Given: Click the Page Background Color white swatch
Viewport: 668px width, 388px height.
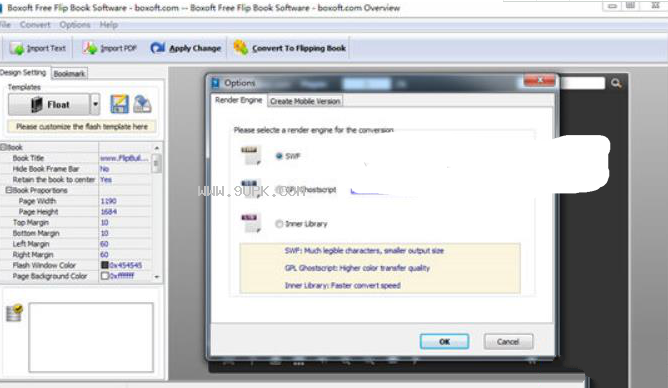Looking at the screenshot, I should pos(104,276).
